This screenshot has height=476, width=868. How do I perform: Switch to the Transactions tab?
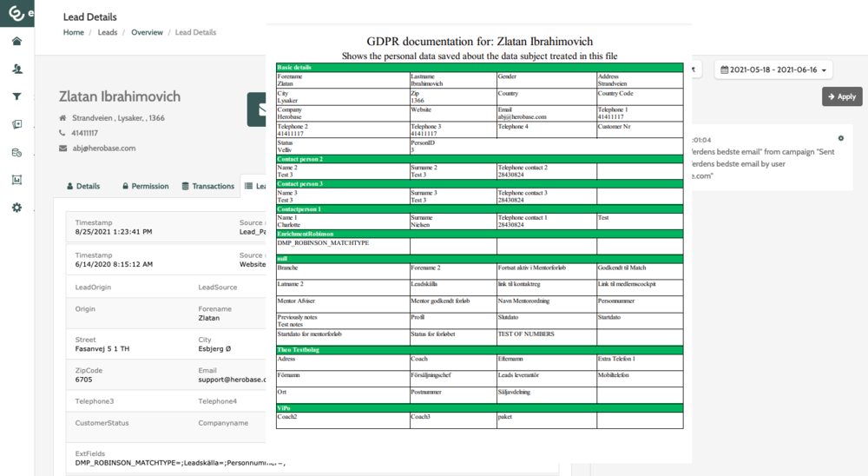(x=208, y=186)
